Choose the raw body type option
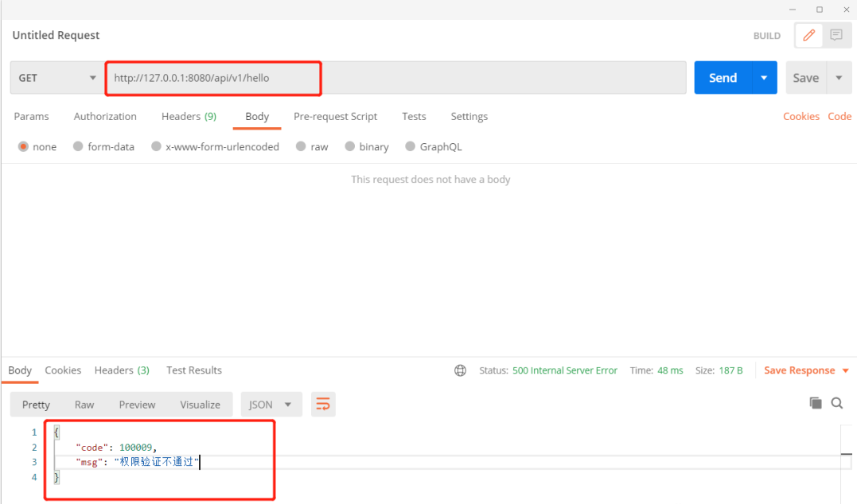The width and height of the screenshot is (857, 504). click(301, 147)
